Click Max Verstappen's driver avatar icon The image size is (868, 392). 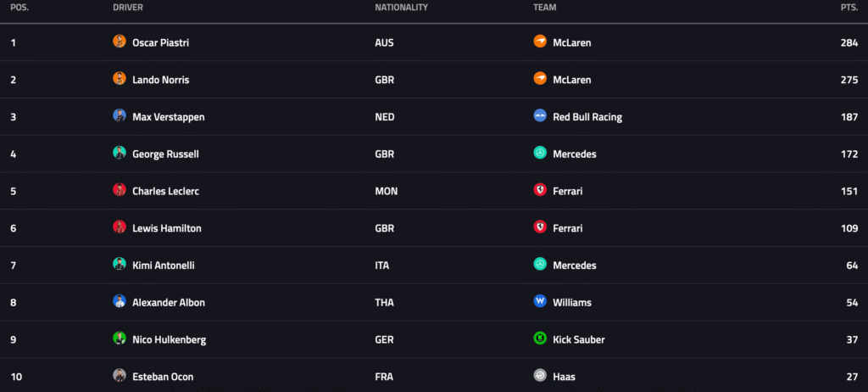tap(120, 116)
